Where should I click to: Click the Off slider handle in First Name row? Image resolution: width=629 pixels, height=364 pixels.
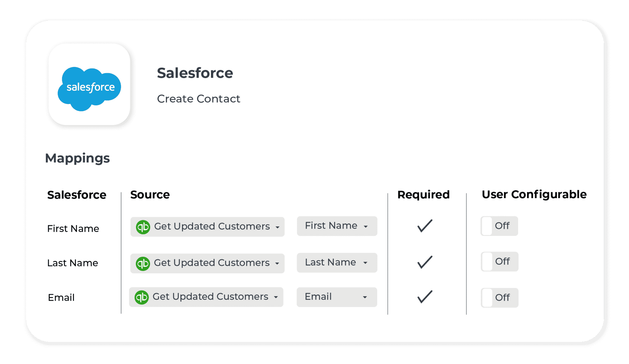point(487,226)
